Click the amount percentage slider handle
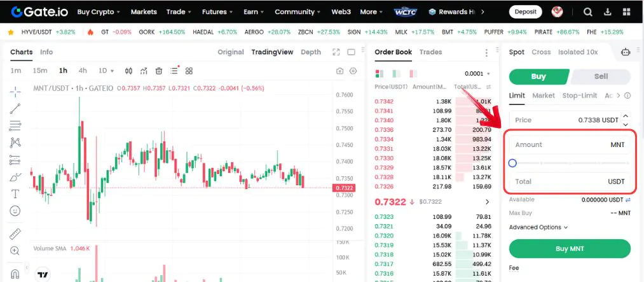The width and height of the screenshot is (644, 282). 512,163
